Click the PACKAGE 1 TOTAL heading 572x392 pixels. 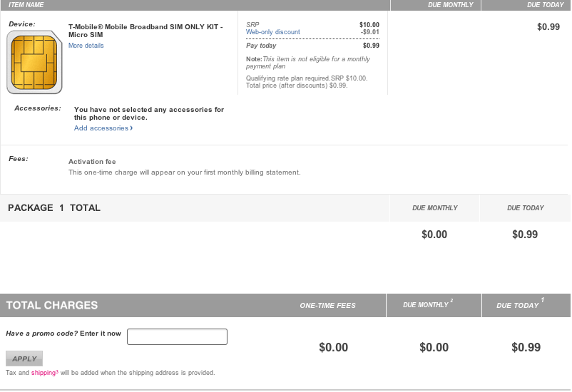[54, 208]
